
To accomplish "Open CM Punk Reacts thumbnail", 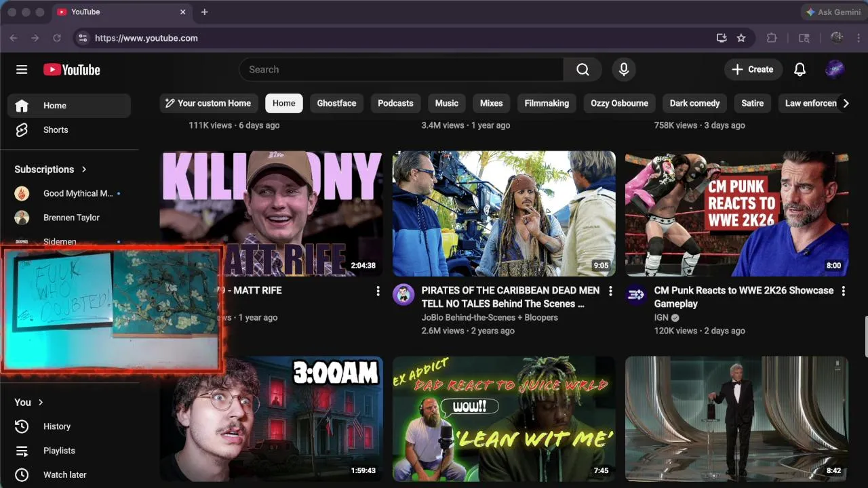I will click(x=736, y=213).
